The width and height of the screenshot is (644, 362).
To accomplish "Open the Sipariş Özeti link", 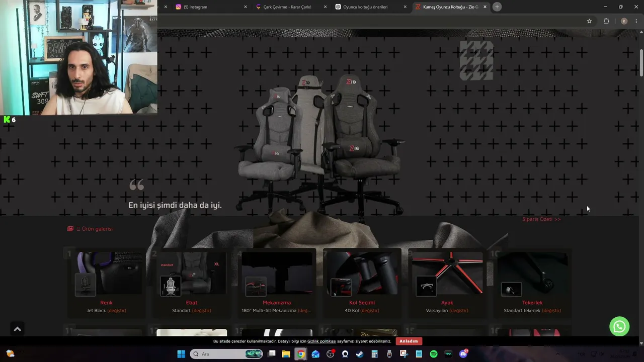I will (541, 219).
